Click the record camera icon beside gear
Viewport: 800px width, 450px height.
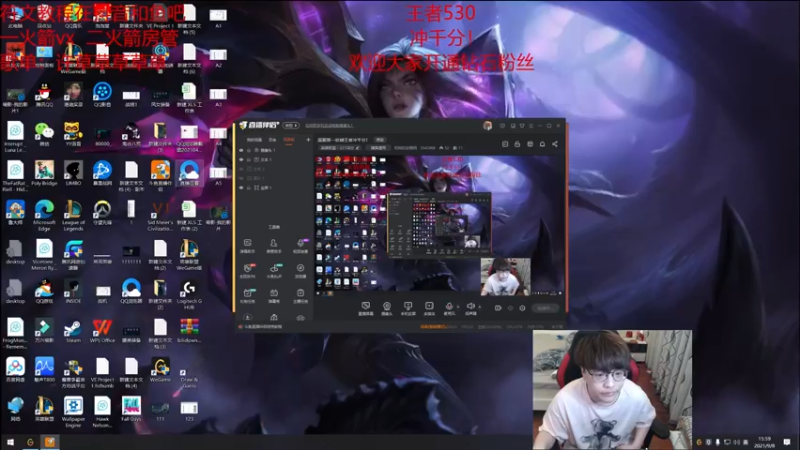click(x=498, y=308)
